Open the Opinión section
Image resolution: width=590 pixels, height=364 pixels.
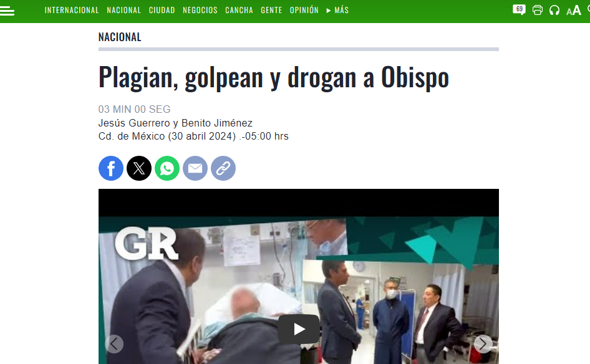(304, 10)
